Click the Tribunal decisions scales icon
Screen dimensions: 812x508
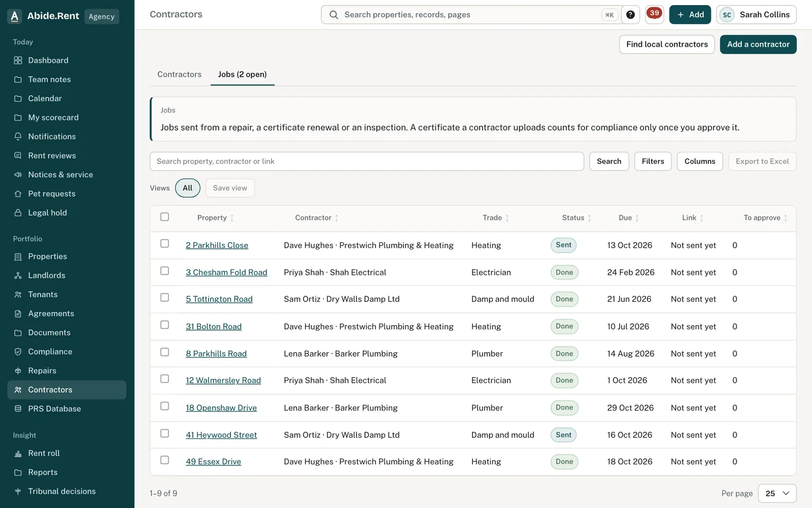tap(18, 491)
